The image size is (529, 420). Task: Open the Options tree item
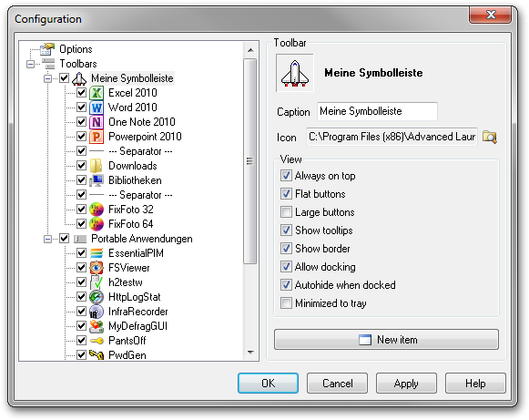pos(76,49)
